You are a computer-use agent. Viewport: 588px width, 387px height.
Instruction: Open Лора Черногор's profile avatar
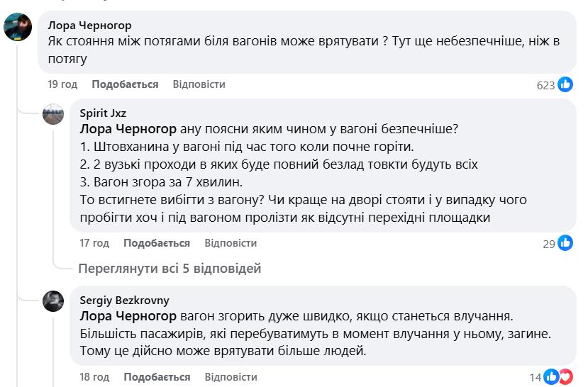[x=18, y=28]
